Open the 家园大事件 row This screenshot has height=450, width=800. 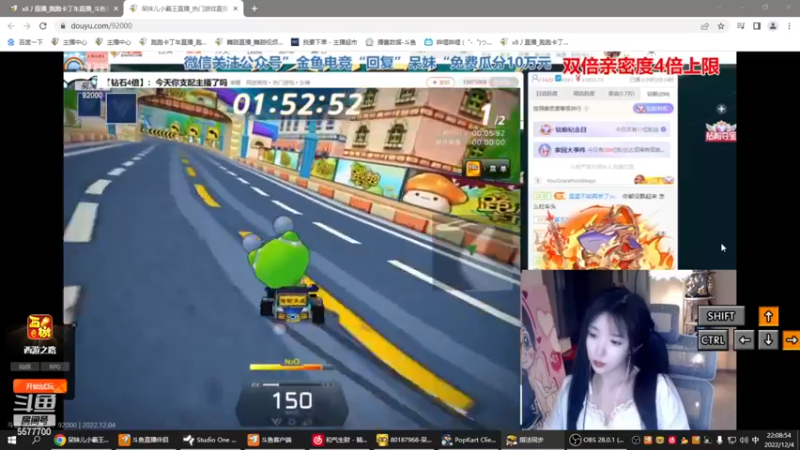click(602, 150)
